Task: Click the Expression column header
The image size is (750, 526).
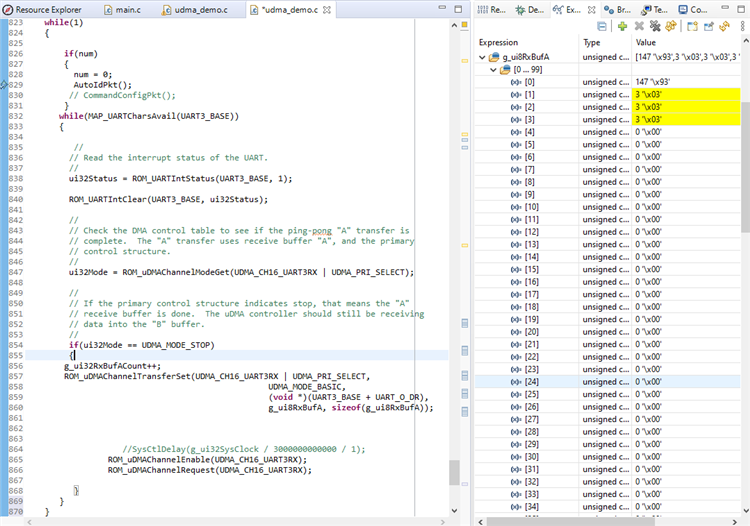Action: pos(498,43)
